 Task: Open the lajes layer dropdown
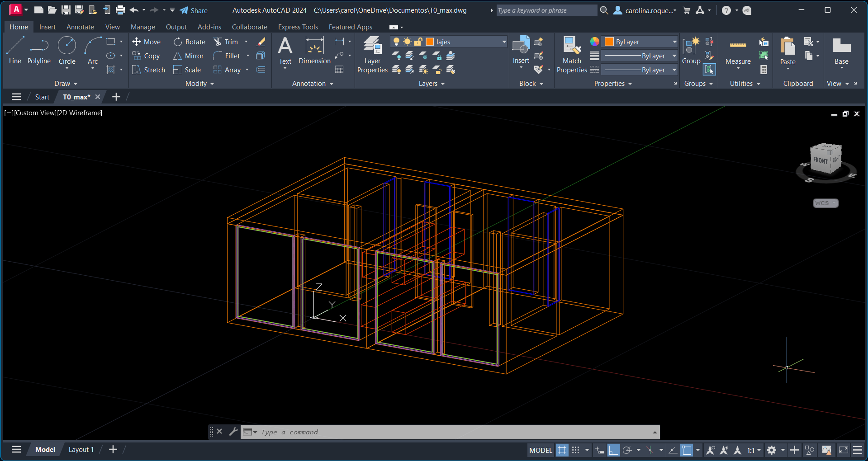[x=504, y=42]
